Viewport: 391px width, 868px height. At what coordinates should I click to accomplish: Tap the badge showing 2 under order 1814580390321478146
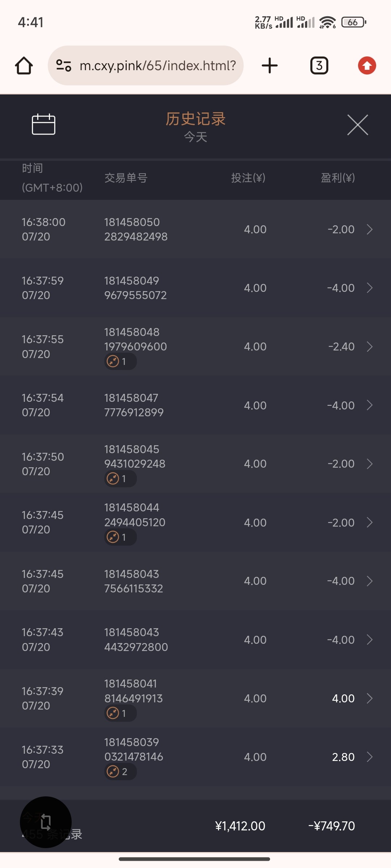(120, 772)
